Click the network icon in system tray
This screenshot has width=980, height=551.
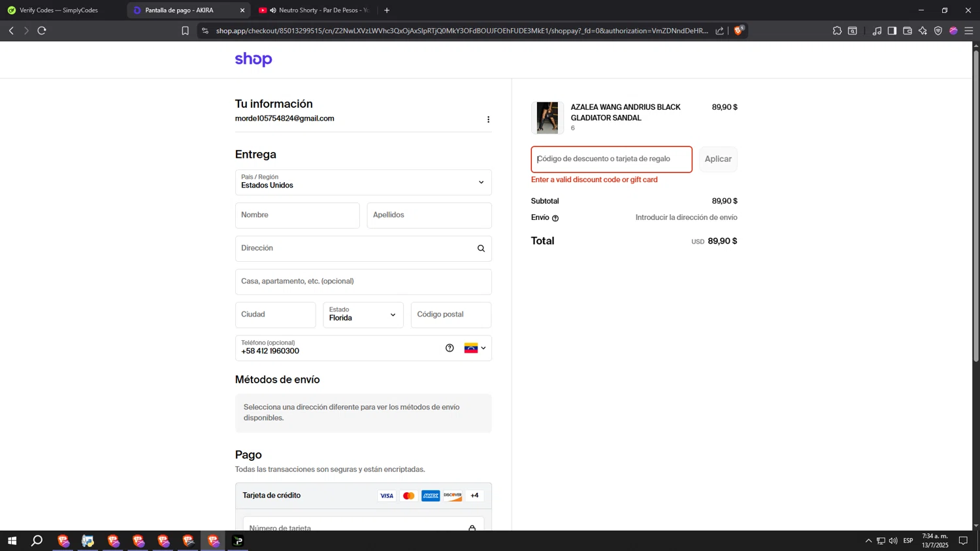pos(881,541)
